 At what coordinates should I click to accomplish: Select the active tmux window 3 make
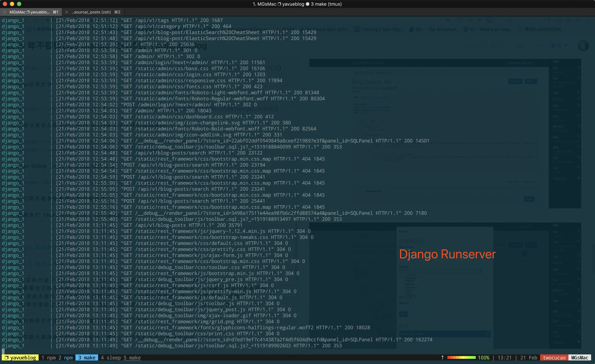(87, 358)
